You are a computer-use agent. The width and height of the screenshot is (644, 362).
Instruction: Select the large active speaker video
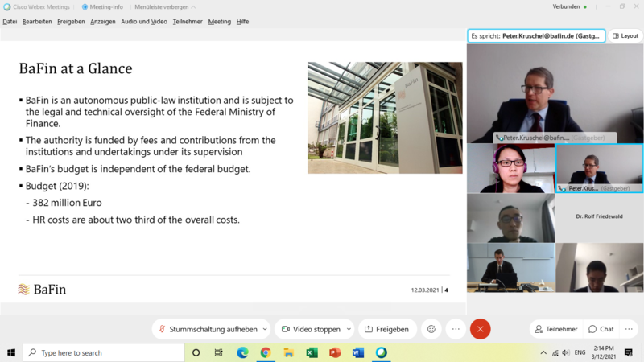(555, 93)
